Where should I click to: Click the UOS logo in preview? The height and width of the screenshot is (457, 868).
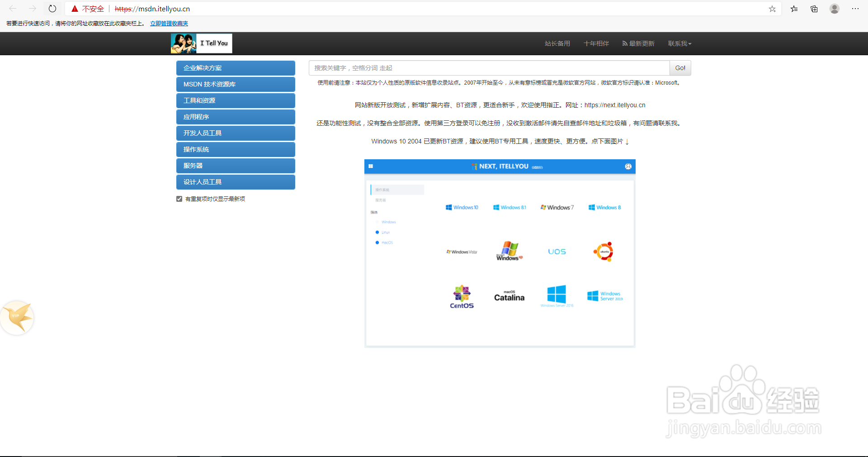pyautogui.click(x=557, y=252)
